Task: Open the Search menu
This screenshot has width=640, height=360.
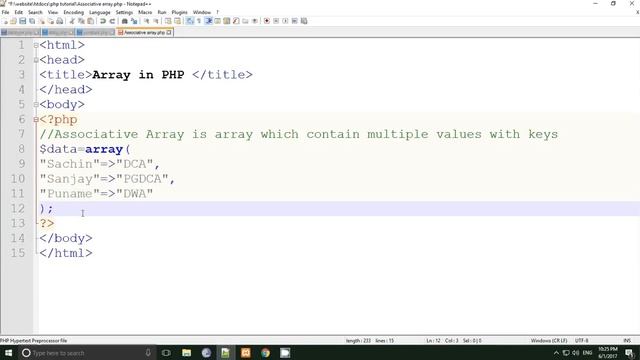Action: point(35,12)
